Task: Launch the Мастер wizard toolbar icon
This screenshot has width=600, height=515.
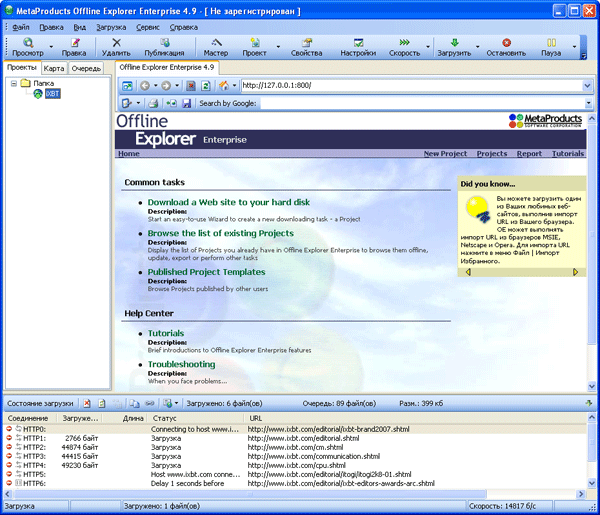Action: click(216, 42)
